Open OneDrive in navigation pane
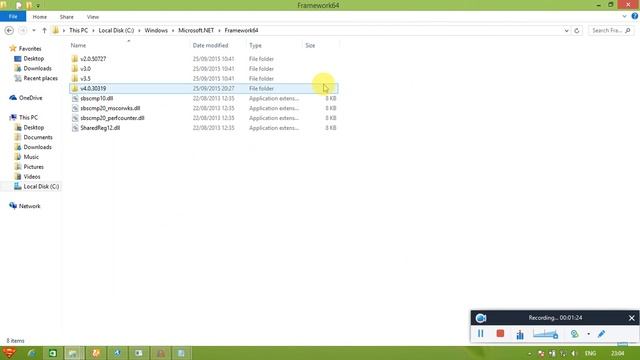This screenshot has width=640, height=360. (x=30, y=98)
